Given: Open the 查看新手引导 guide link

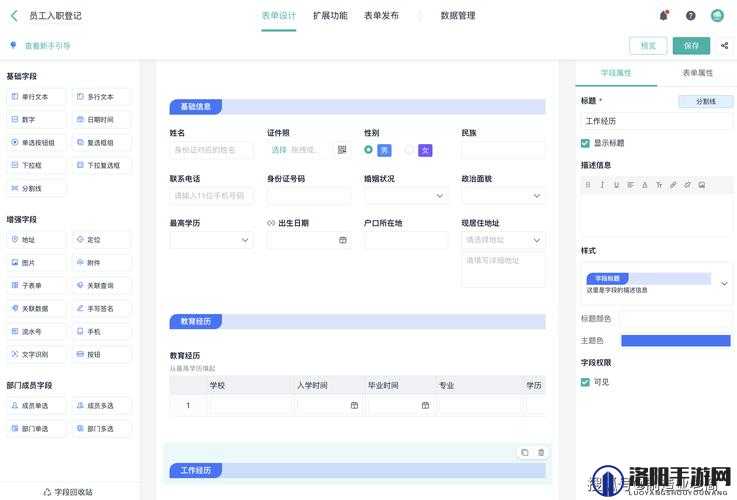Looking at the screenshot, I should 47,46.
